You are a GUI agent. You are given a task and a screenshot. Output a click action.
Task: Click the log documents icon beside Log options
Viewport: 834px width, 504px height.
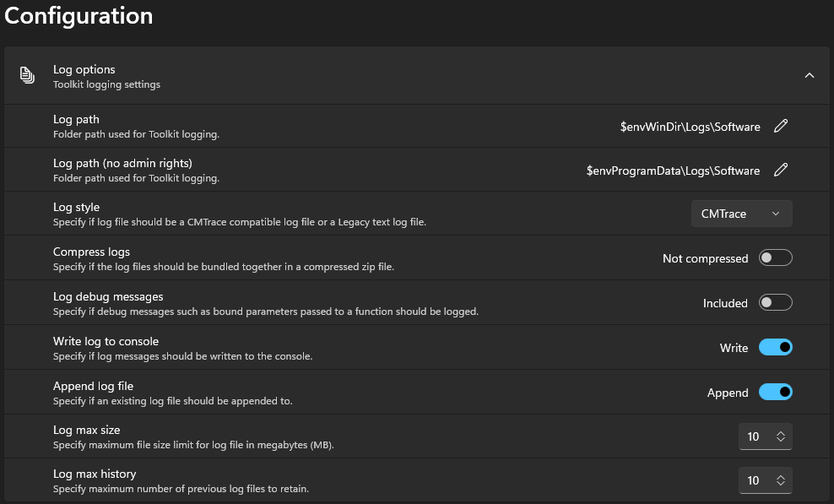click(26, 73)
